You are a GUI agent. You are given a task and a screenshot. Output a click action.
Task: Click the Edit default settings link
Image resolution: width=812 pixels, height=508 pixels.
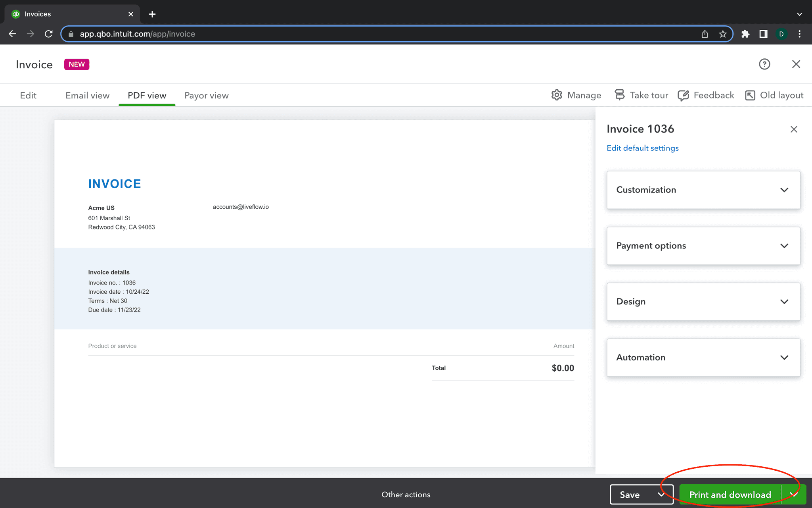pyautogui.click(x=642, y=148)
